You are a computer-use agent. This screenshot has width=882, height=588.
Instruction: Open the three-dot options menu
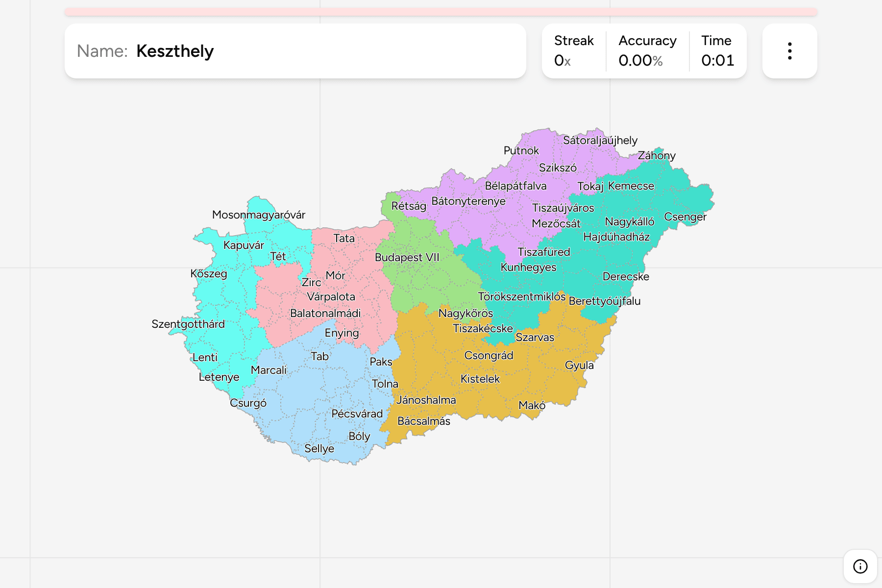789,51
